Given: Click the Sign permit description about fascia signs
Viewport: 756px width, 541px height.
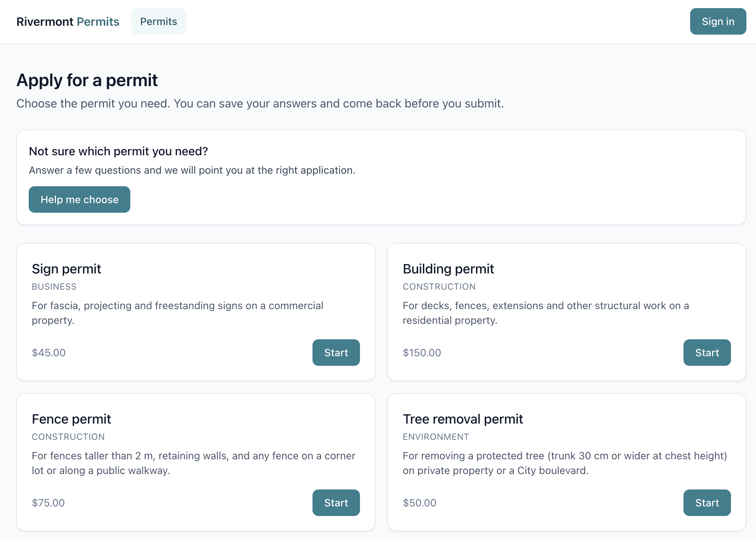Looking at the screenshot, I should (177, 313).
